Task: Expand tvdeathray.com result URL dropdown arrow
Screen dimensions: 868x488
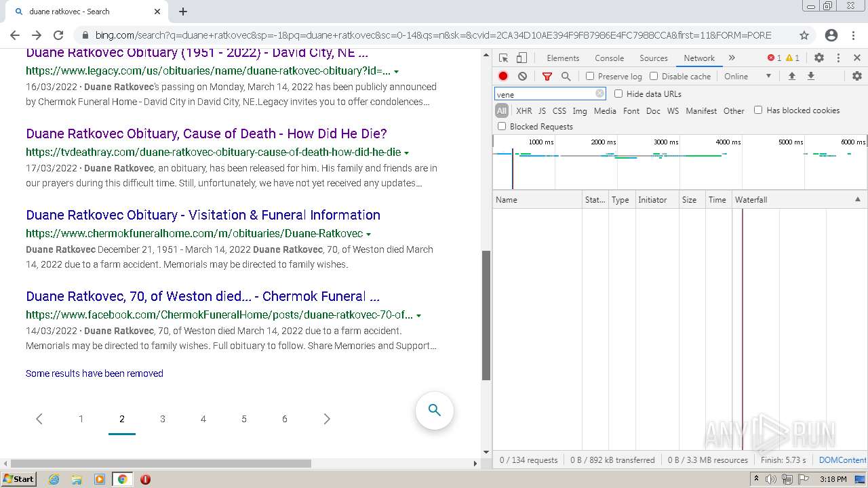Action: (x=406, y=152)
